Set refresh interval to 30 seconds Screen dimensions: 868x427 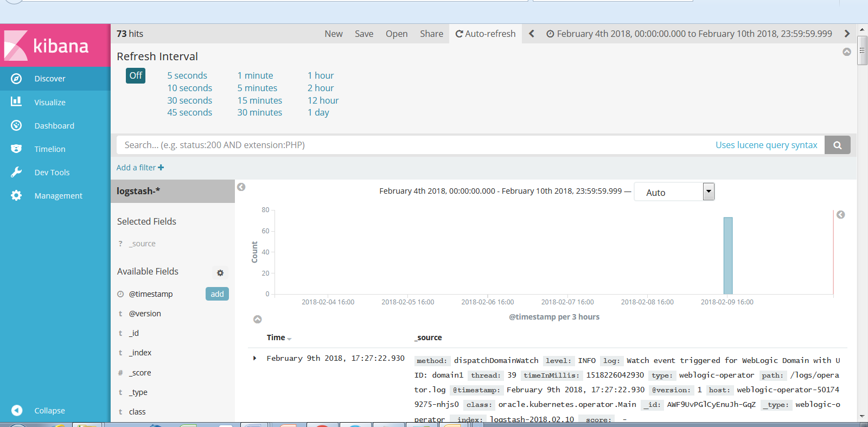pos(189,100)
